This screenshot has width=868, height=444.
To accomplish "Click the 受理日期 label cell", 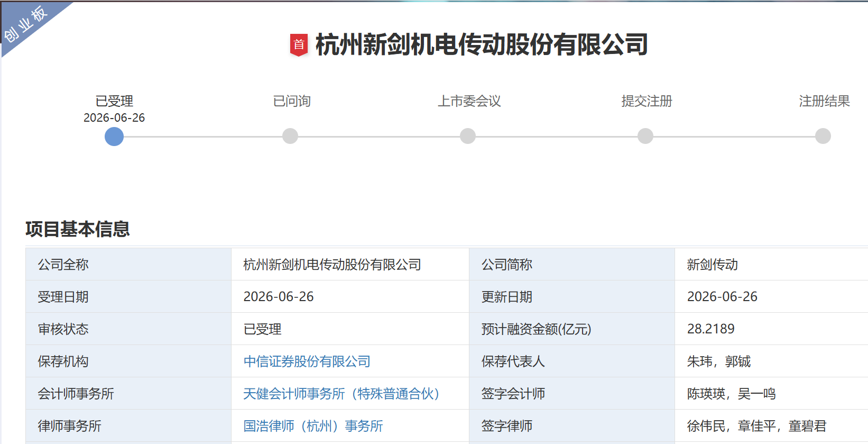I will click(128, 297).
